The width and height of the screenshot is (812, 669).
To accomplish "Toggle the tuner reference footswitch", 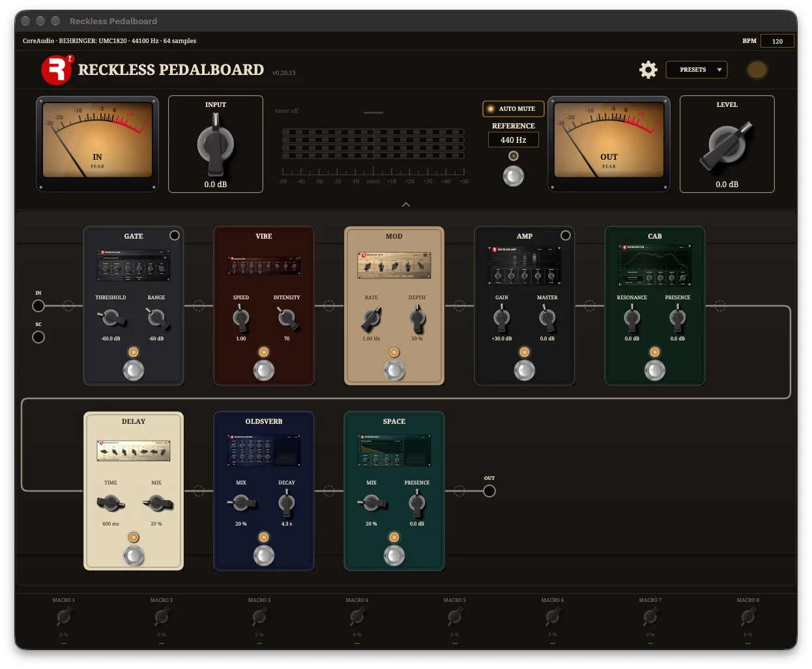I will pos(514,176).
